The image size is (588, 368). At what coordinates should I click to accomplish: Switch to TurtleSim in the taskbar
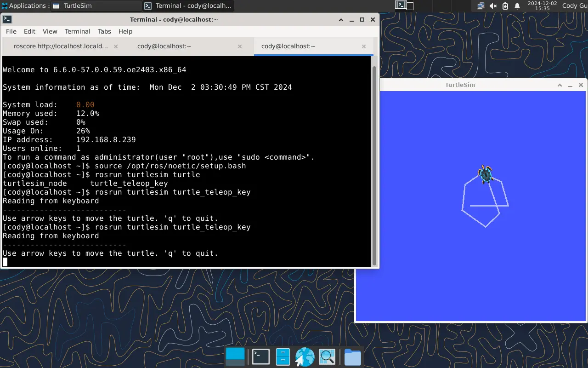[96, 6]
